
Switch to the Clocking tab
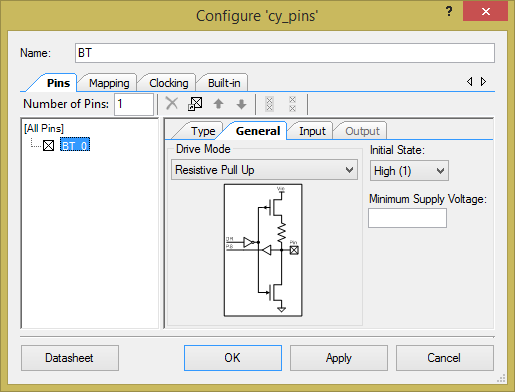[x=169, y=83]
